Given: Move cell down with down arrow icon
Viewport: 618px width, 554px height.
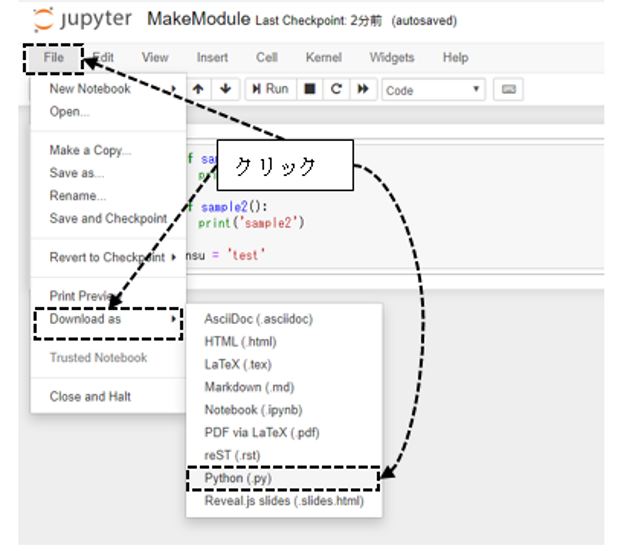Looking at the screenshot, I should (x=224, y=89).
